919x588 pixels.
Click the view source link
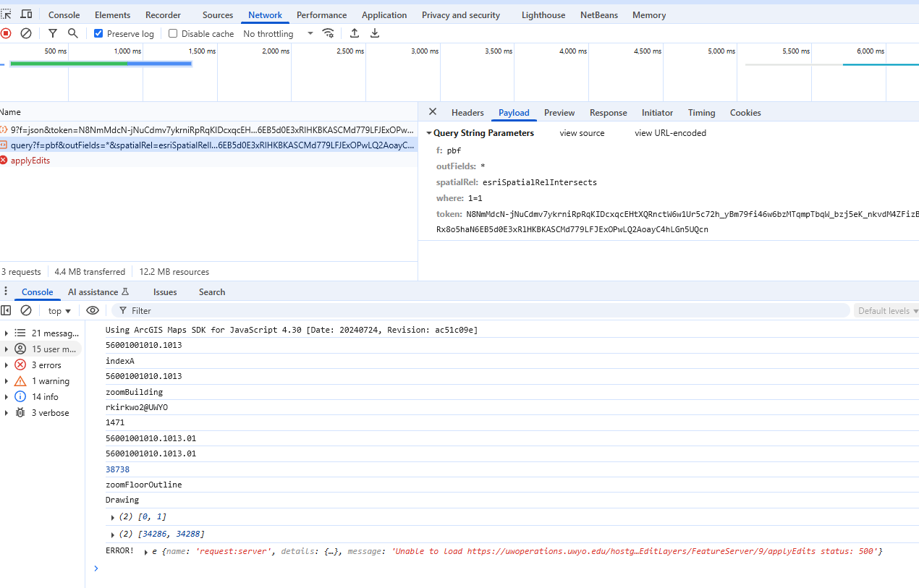(581, 132)
